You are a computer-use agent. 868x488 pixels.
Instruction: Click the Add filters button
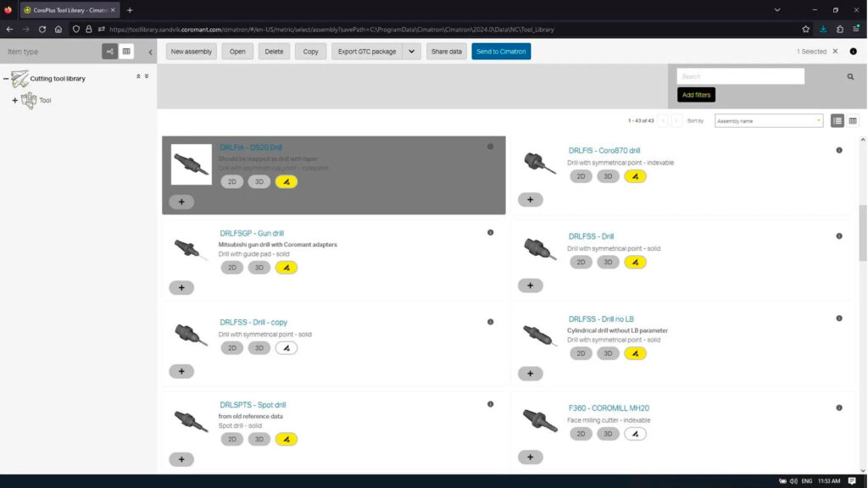point(696,95)
